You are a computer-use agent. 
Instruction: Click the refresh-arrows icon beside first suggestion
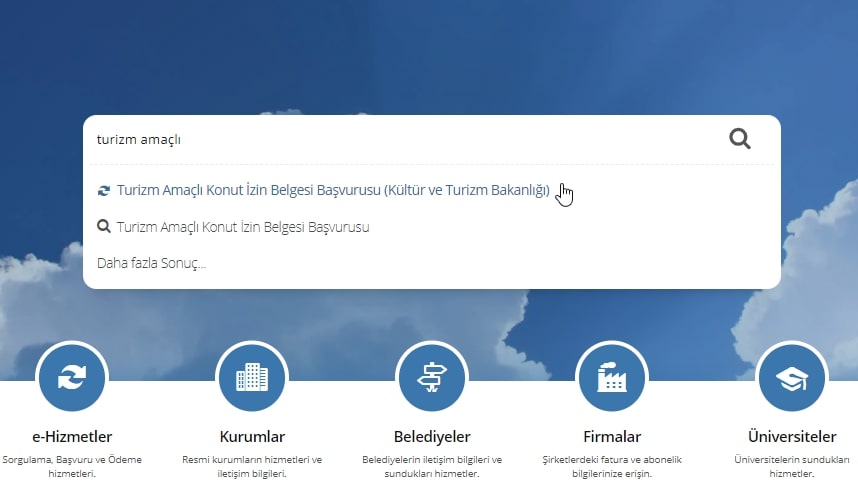click(x=103, y=190)
